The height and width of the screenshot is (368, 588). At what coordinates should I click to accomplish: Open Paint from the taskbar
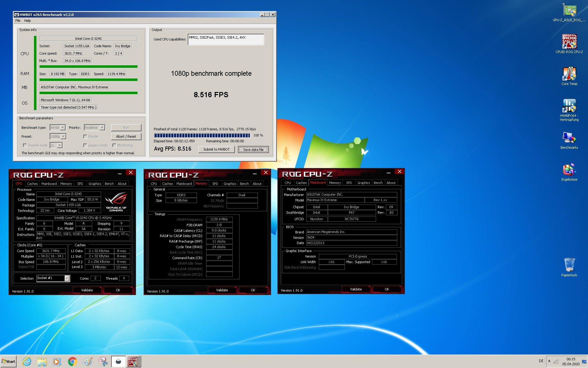click(x=88, y=362)
